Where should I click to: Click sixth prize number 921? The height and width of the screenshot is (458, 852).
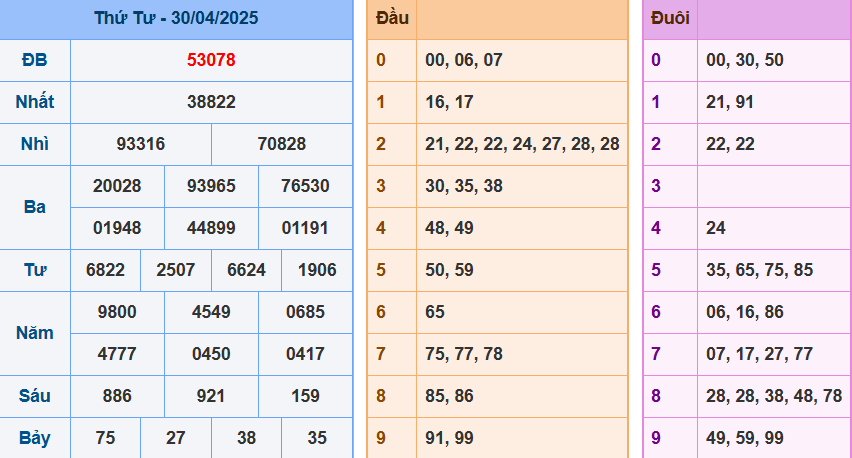pos(211,396)
